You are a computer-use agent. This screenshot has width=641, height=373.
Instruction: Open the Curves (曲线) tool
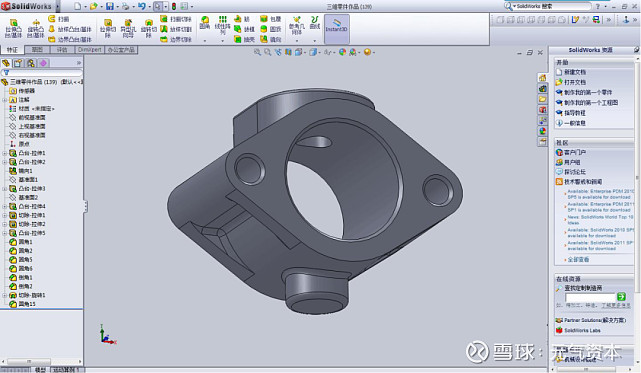(x=315, y=23)
